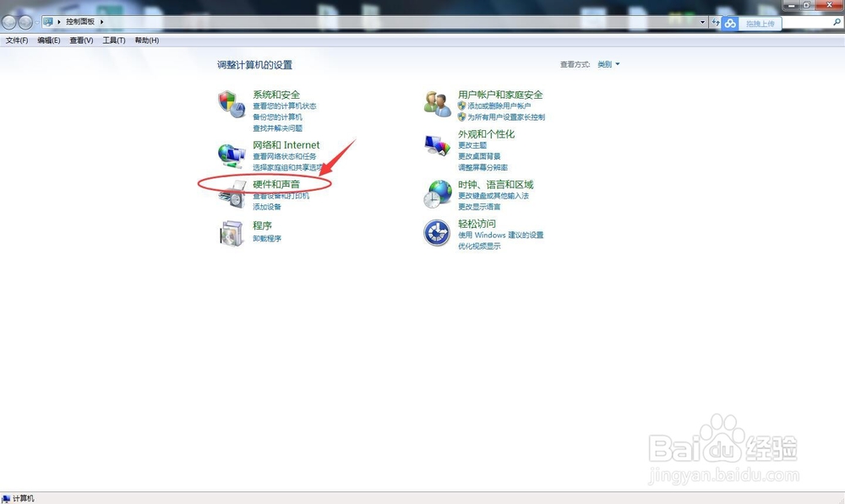Click 计算机 in the taskbar
The image size is (845, 504).
pos(17,498)
